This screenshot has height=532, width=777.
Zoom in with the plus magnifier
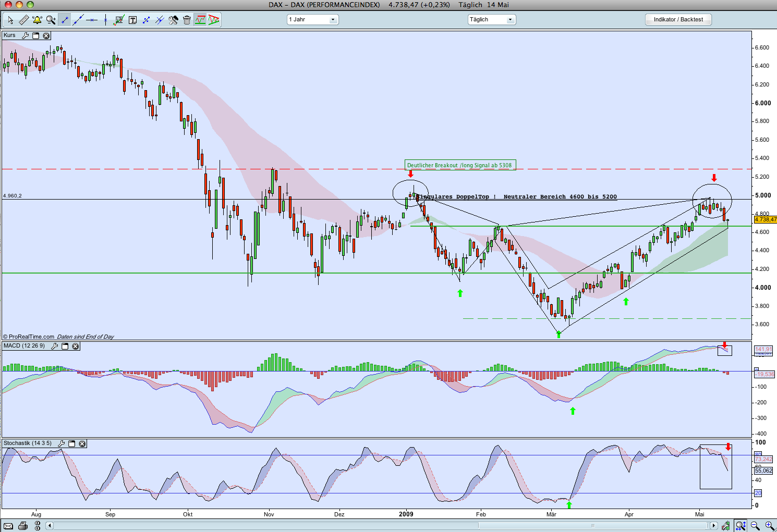[x=769, y=526]
